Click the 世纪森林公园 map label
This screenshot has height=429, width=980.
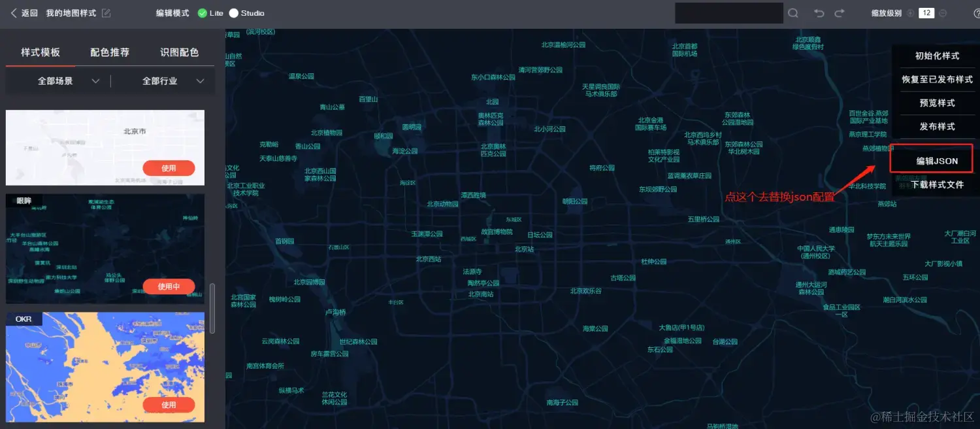click(358, 341)
